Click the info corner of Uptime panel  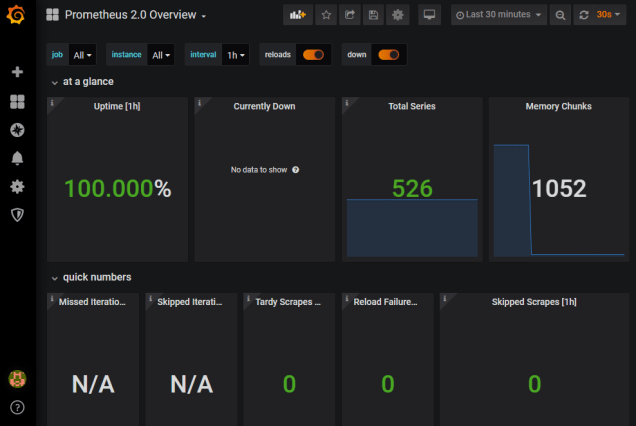(x=52, y=103)
